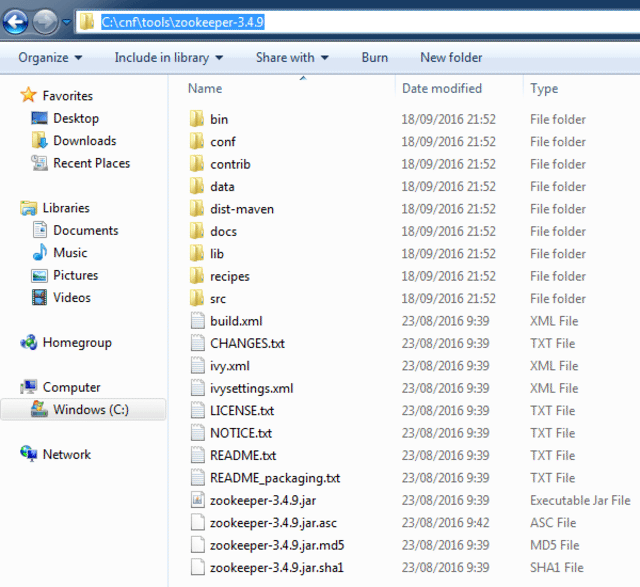The width and height of the screenshot is (640, 587).
Task: Open Desktop in Favorites
Action: [x=76, y=118]
